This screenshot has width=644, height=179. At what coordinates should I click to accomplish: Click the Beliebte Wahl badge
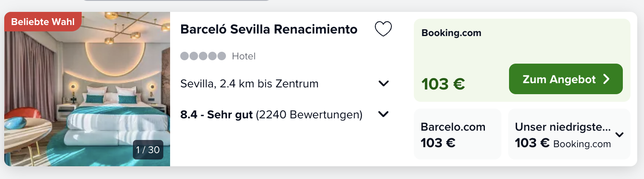43,22
